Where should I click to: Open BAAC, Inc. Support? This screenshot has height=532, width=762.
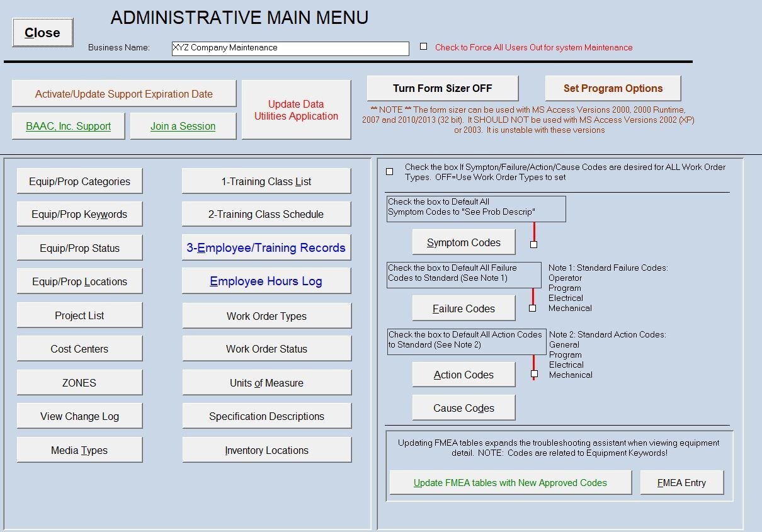(x=67, y=125)
